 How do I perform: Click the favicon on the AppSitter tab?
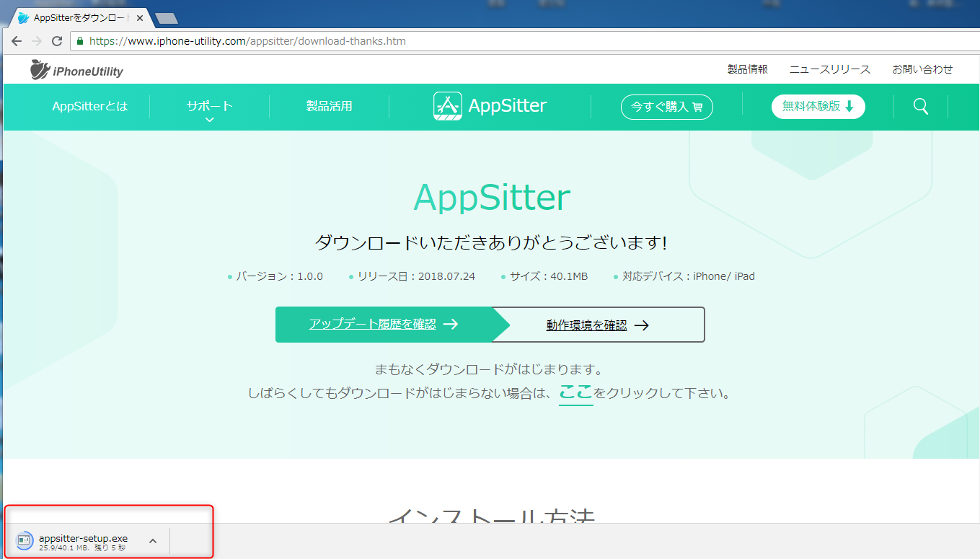tap(24, 17)
